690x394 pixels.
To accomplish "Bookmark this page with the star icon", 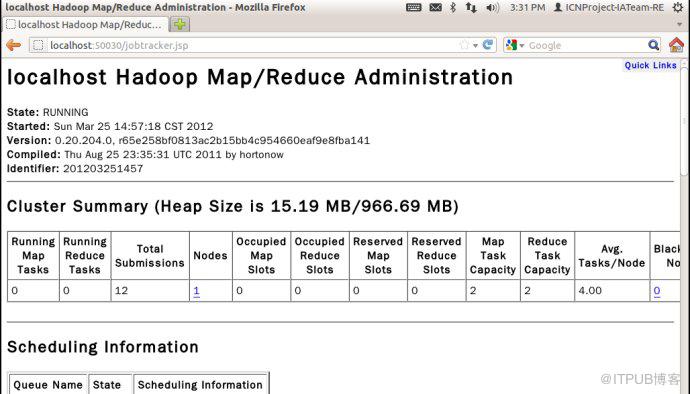I will [x=464, y=45].
